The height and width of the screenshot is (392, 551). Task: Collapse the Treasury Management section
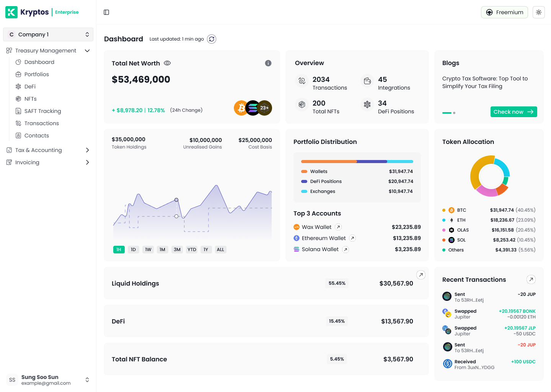(x=87, y=51)
